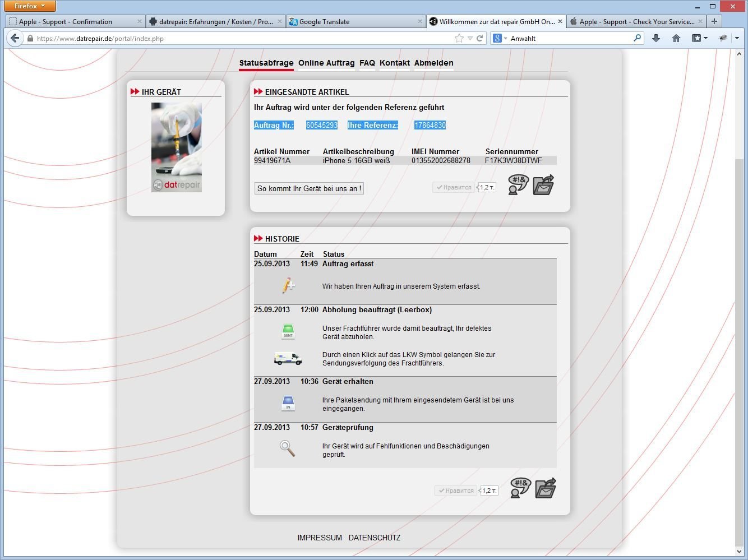This screenshot has height=560, width=748.
Task: Start search with the magnifier icon
Action: coord(637,38)
